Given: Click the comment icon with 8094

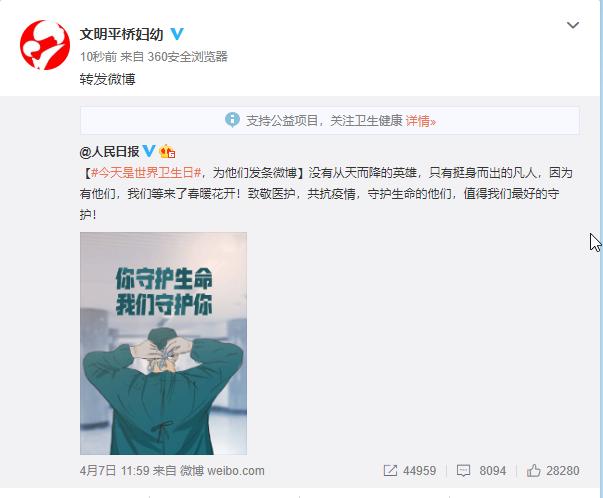Looking at the screenshot, I should [463, 471].
